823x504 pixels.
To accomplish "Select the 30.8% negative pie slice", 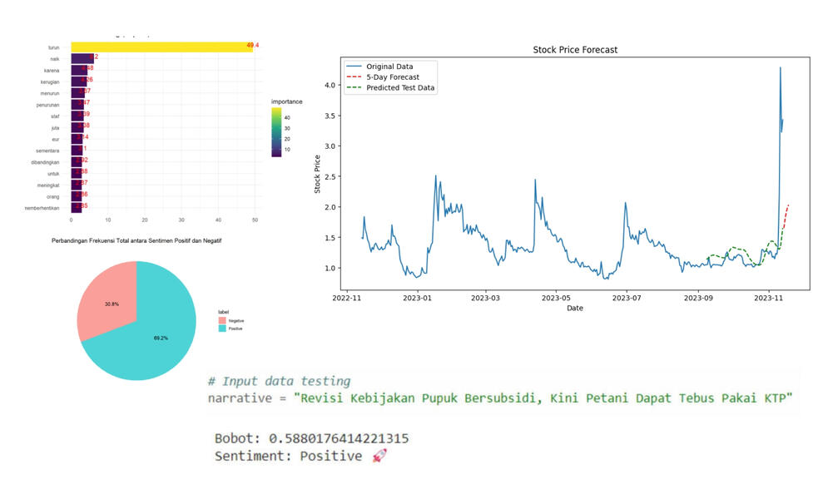I will (x=106, y=304).
